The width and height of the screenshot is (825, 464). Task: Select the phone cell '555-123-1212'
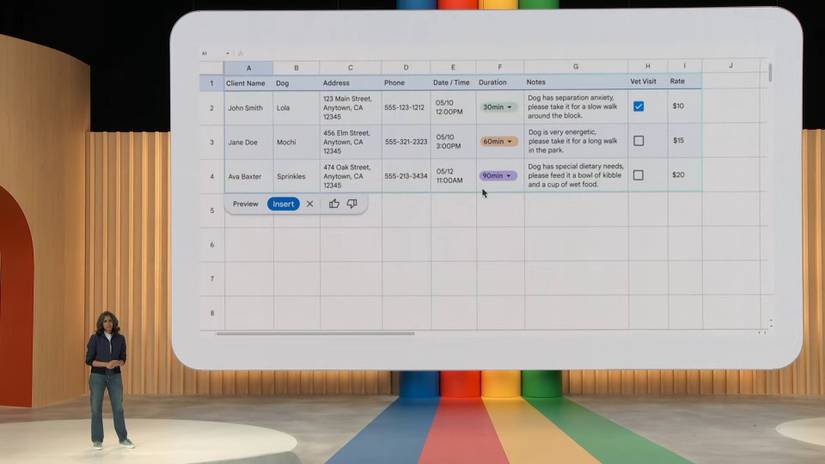coord(406,107)
